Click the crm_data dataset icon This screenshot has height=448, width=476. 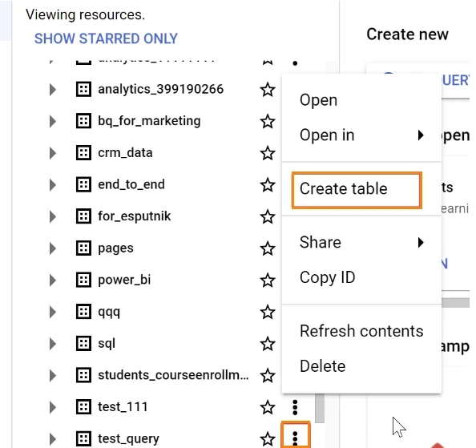pos(83,152)
